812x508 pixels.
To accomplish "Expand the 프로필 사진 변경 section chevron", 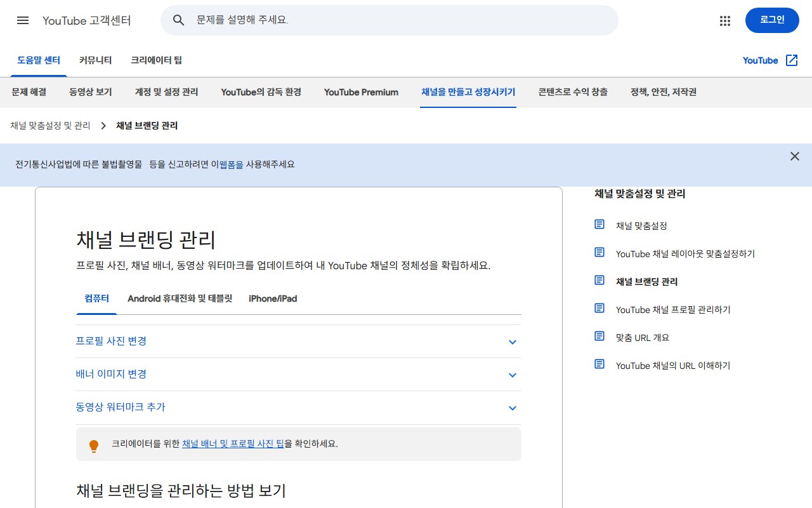I will pyautogui.click(x=513, y=342).
